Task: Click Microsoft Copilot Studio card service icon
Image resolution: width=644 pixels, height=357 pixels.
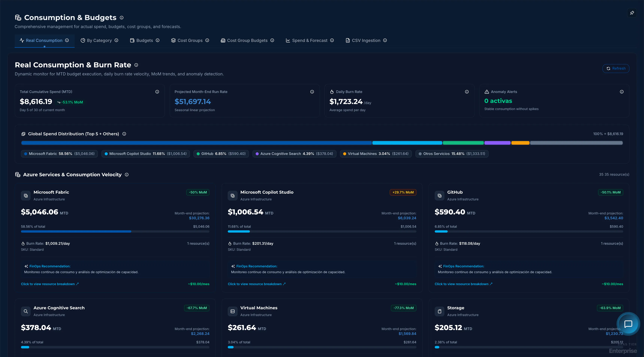Action: (x=232, y=196)
